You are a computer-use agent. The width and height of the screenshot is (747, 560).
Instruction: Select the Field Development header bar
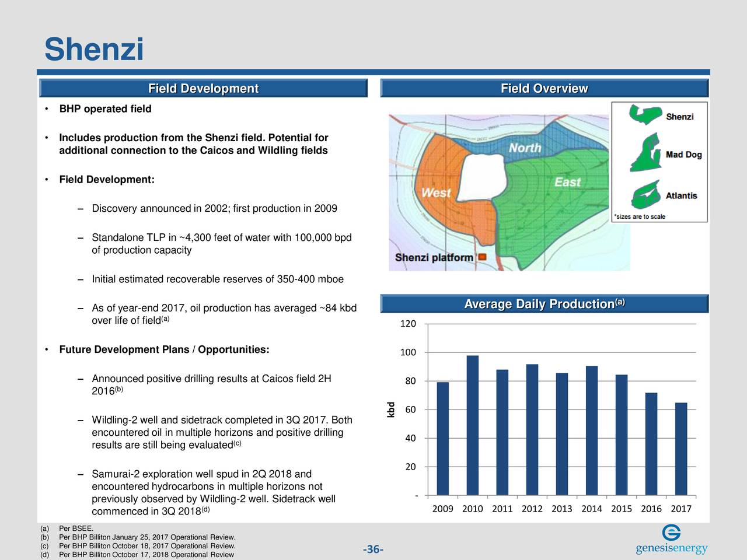203,89
